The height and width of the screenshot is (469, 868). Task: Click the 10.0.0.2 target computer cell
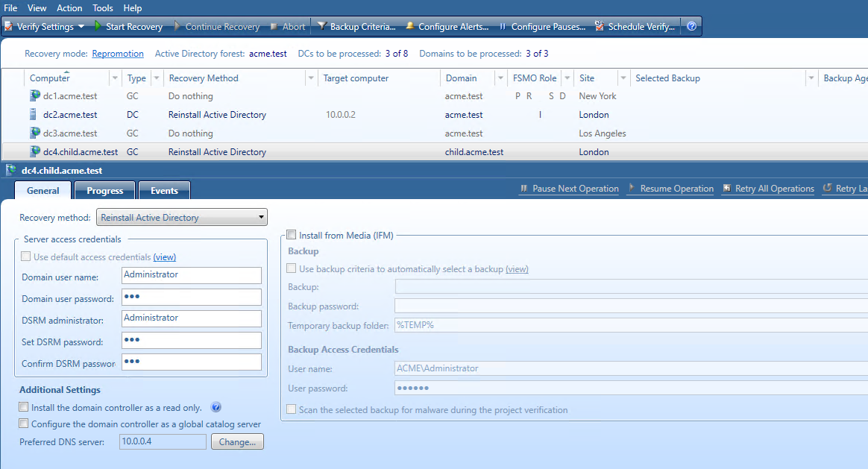[x=341, y=115]
